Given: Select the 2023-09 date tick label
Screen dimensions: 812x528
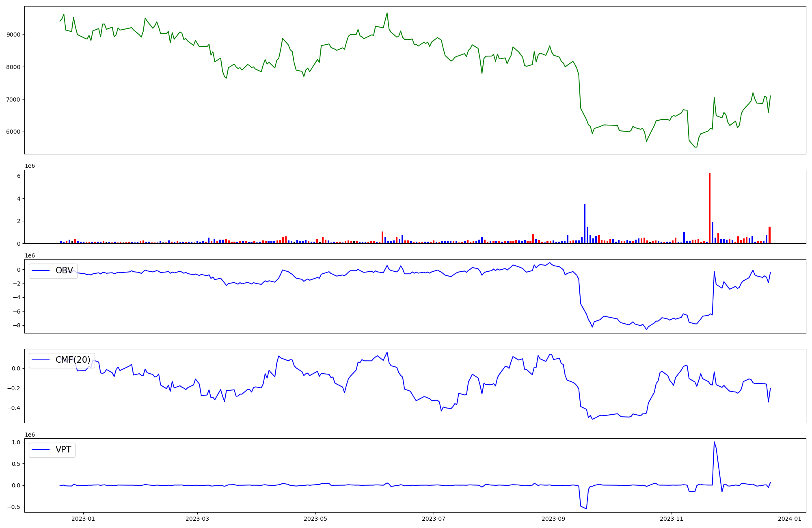Looking at the screenshot, I should tap(554, 519).
